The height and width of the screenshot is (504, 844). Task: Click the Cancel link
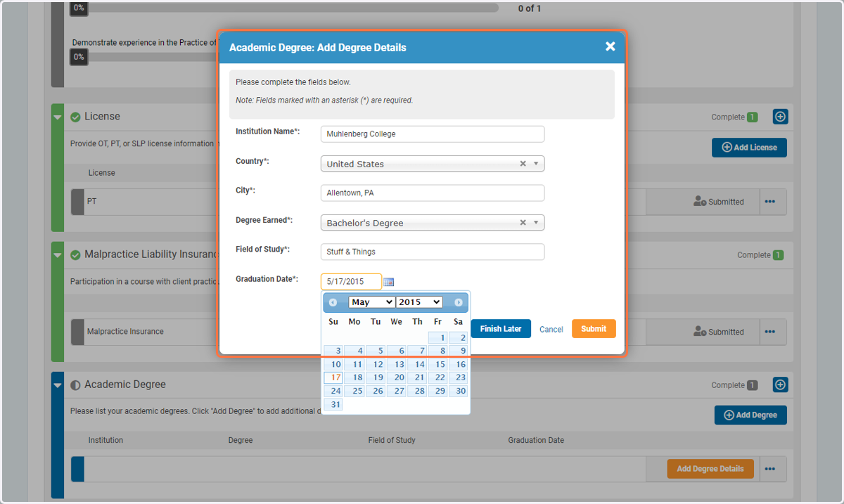click(551, 329)
